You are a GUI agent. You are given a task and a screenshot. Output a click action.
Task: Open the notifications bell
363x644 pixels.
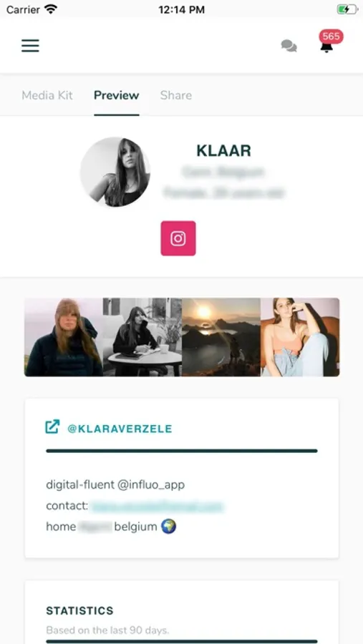(326, 47)
